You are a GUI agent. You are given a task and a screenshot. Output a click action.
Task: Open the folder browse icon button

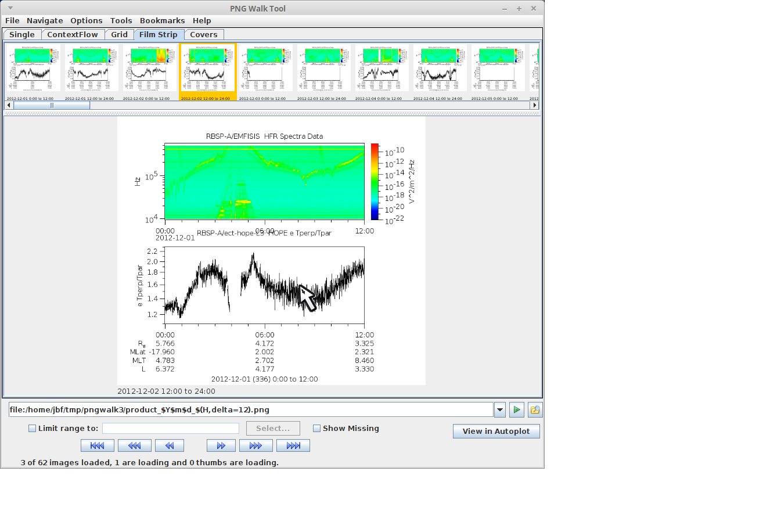[x=535, y=410]
